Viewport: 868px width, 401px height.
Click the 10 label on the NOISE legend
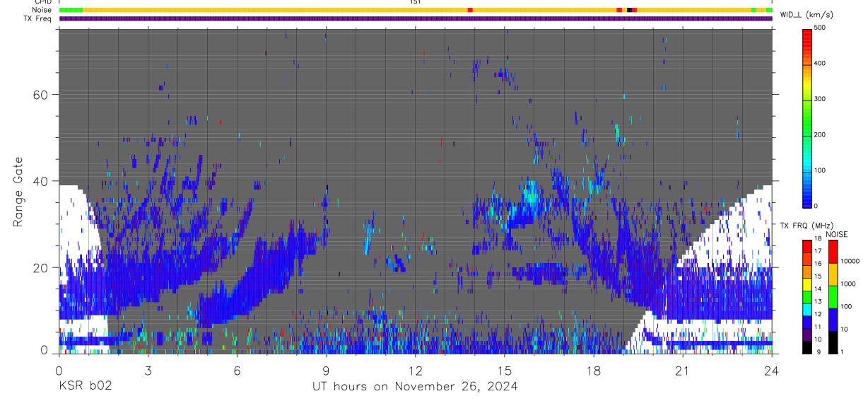[x=843, y=330]
